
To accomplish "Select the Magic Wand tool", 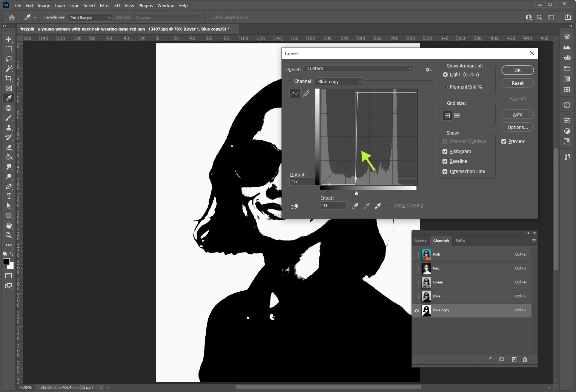I will 9,69.
